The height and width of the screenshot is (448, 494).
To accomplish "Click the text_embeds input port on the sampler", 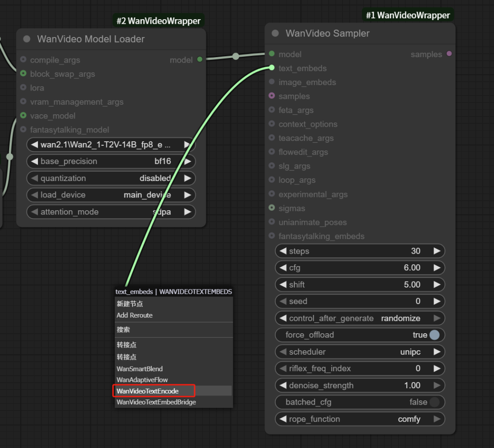I will click(272, 68).
